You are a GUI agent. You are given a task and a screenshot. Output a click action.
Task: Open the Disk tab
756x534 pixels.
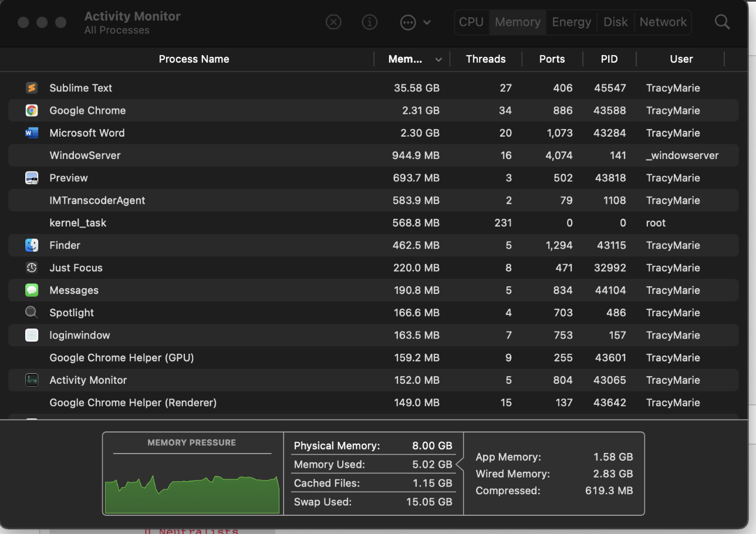coord(615,22)
